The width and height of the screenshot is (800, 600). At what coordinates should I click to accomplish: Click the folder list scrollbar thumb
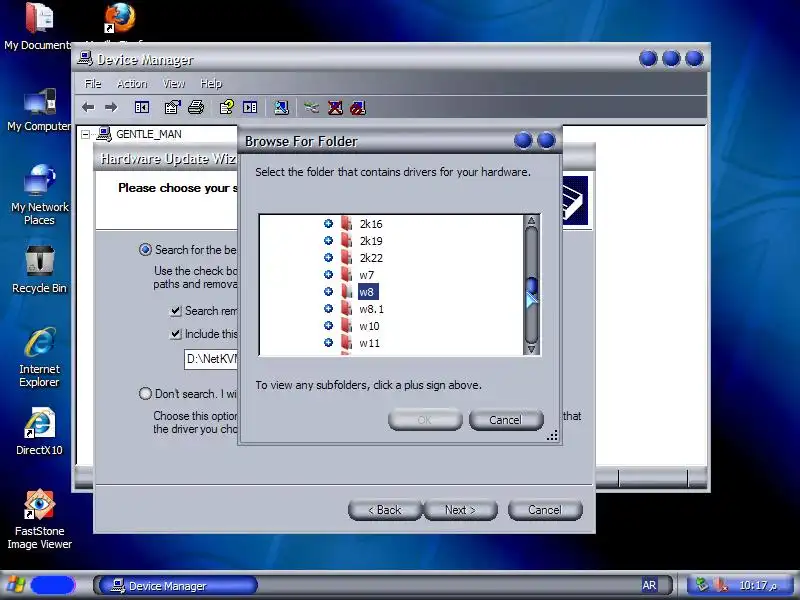pyautogui.click(x=531, y=285)
